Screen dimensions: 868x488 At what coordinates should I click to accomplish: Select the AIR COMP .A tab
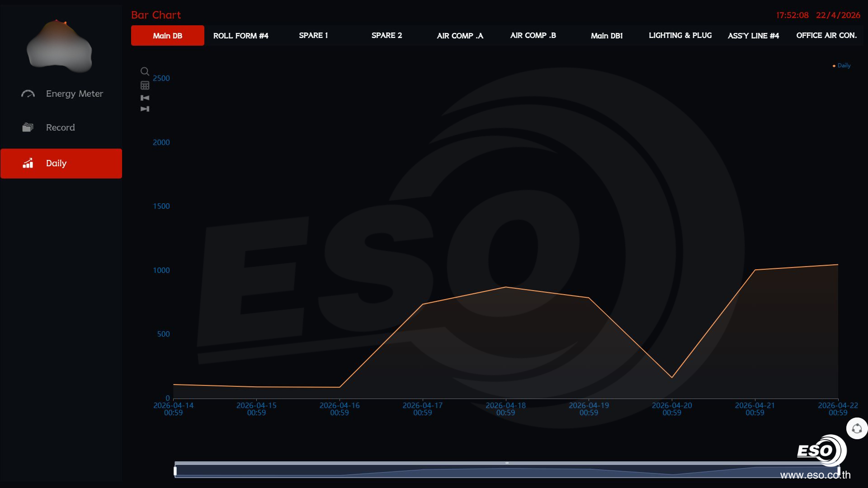point(460,36)
